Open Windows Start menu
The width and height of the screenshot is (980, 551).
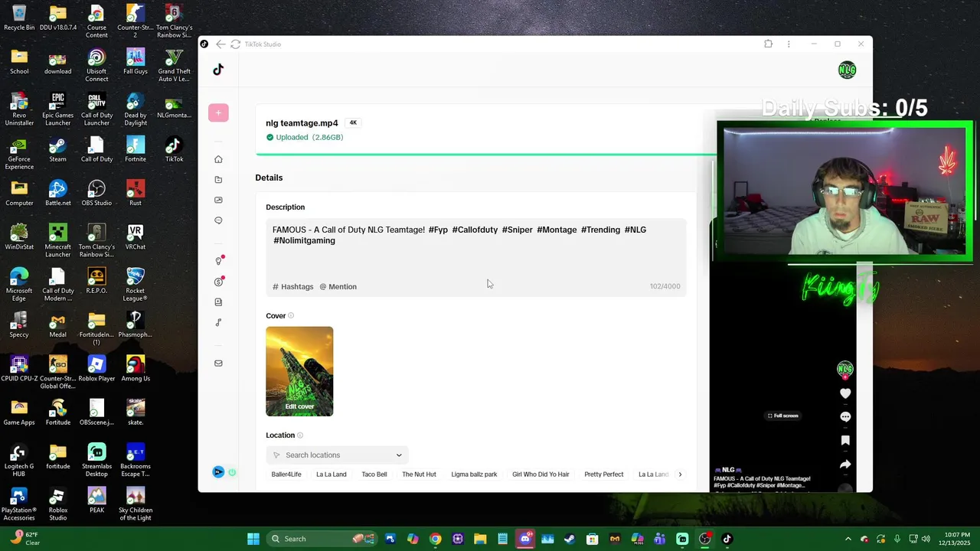click(x=253, y=539)
